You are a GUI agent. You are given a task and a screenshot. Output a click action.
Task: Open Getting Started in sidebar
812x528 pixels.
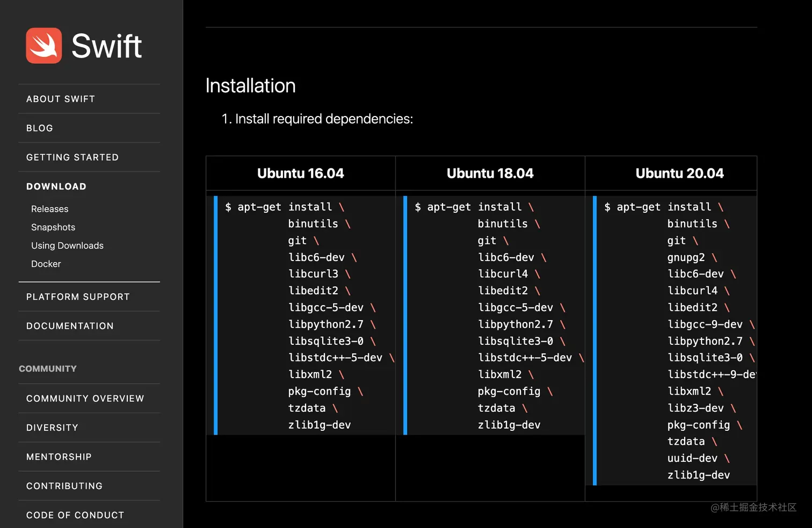(73, 157)
